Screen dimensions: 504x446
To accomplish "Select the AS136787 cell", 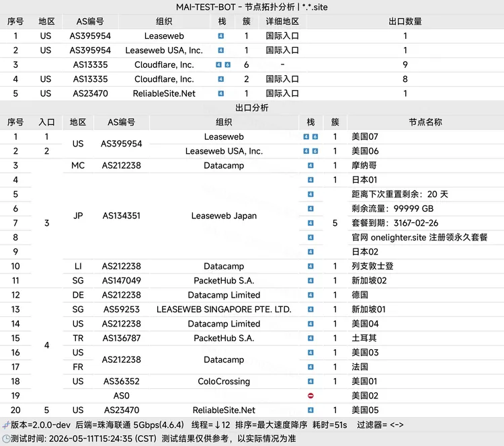I will [122, 338].
